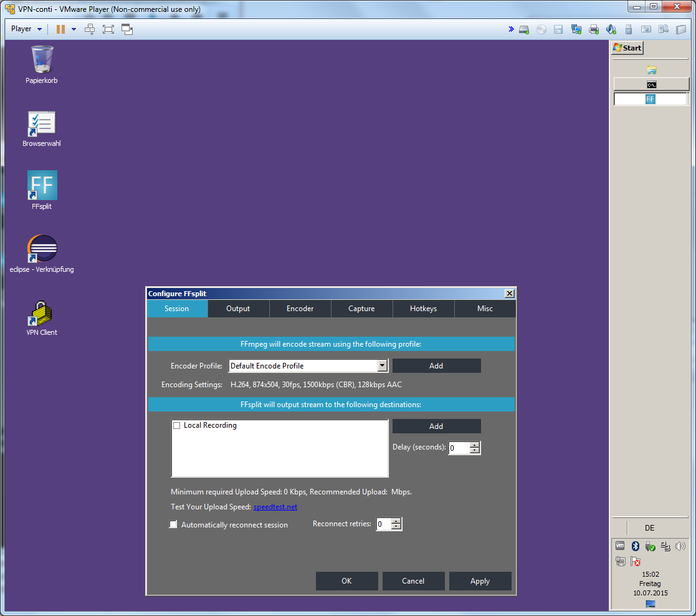Click the VMware network adapter icon
The width and height of the screenshot is (696, 616).
click(x=576, y=30)
